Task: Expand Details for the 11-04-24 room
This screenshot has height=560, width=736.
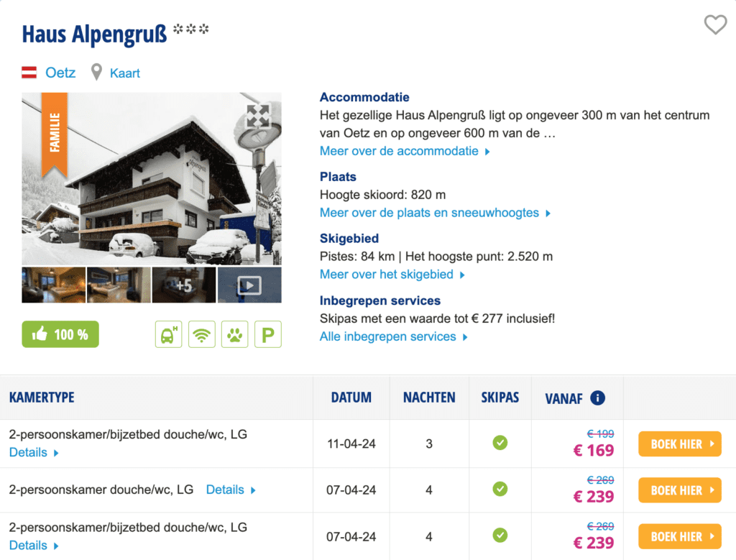Action: pos(33,452)
